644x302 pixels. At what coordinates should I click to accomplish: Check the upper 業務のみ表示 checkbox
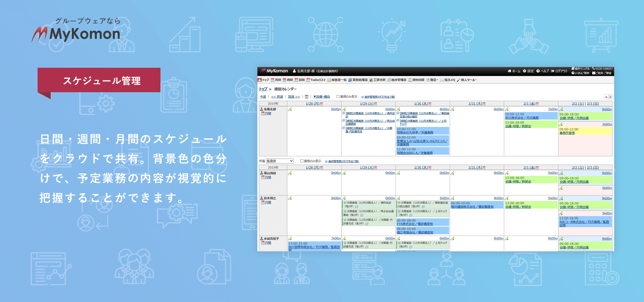[338, 97]
